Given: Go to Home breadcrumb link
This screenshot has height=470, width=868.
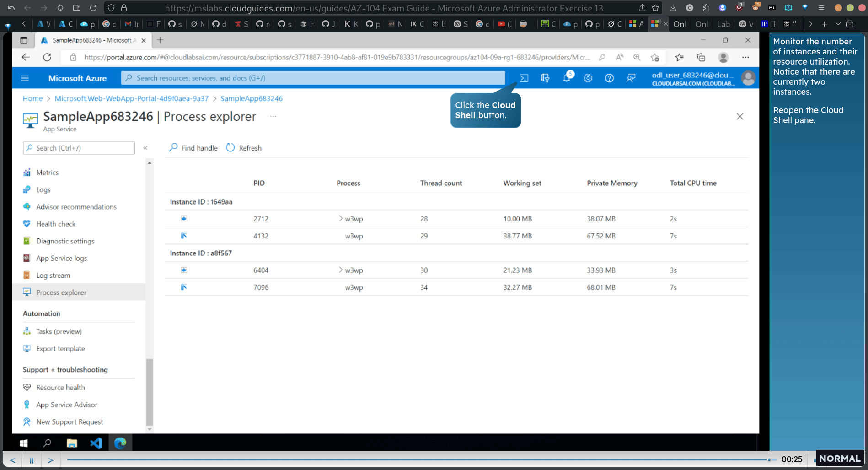Looking at the screenshot, I should 32,98.
